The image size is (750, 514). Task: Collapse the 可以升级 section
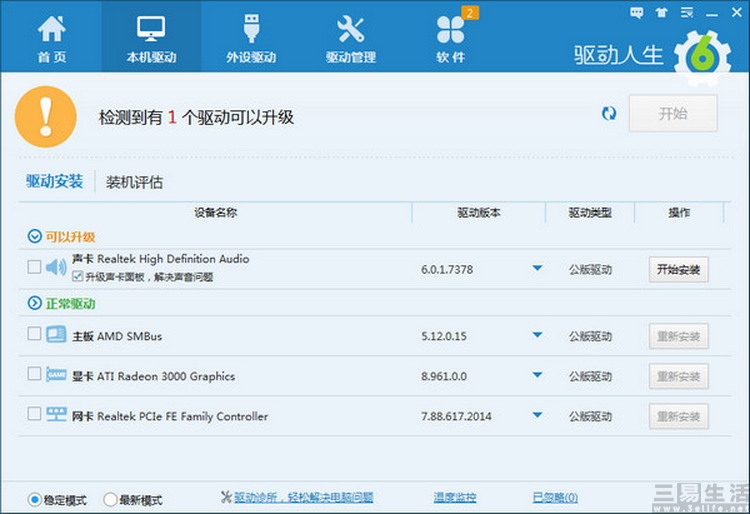point(35,237)
